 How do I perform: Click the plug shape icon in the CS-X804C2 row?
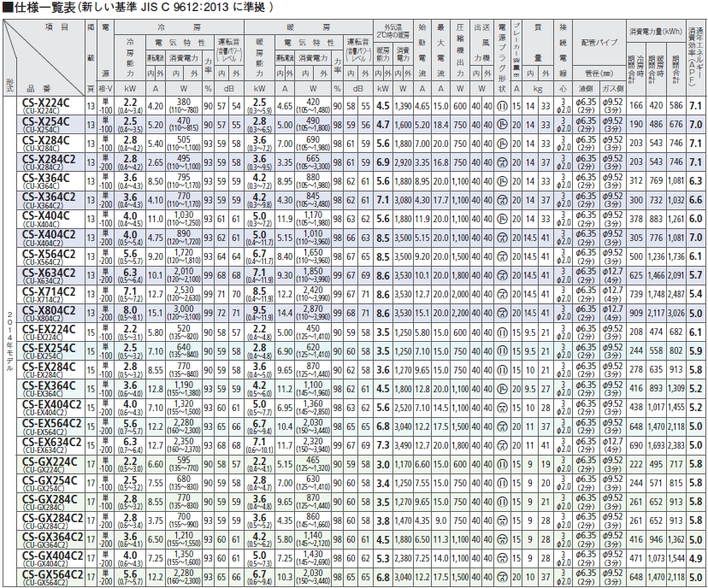coord(502,313)
